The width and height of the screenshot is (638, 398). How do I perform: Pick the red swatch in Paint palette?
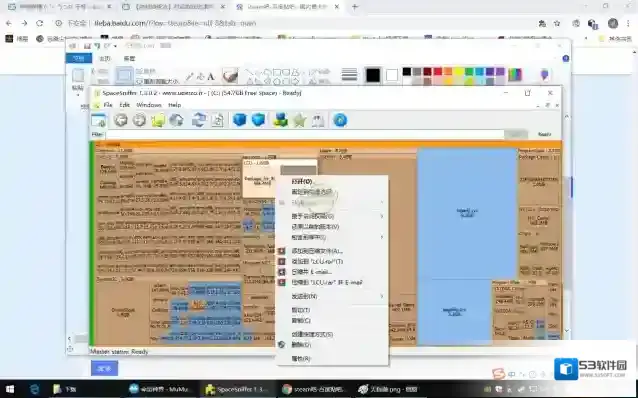coord(438,72)
